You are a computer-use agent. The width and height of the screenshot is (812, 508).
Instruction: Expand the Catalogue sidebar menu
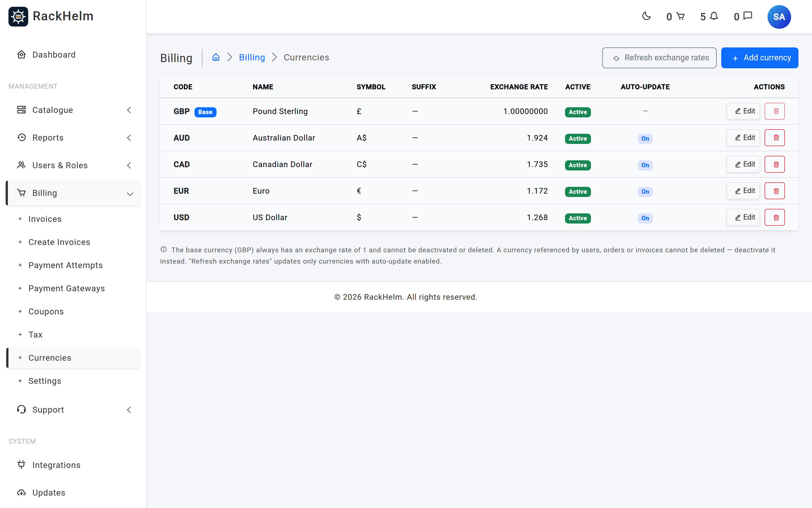73,110
